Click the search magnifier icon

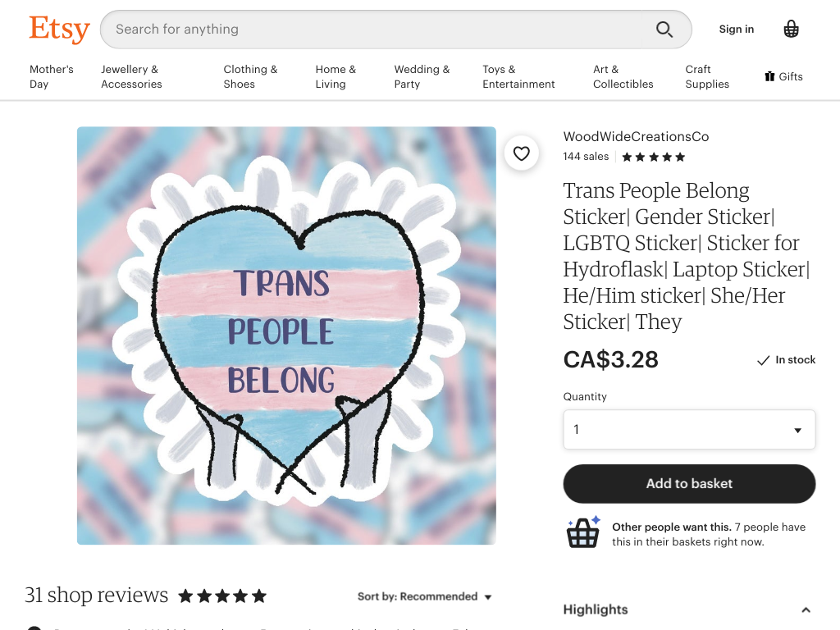[664, 30]
